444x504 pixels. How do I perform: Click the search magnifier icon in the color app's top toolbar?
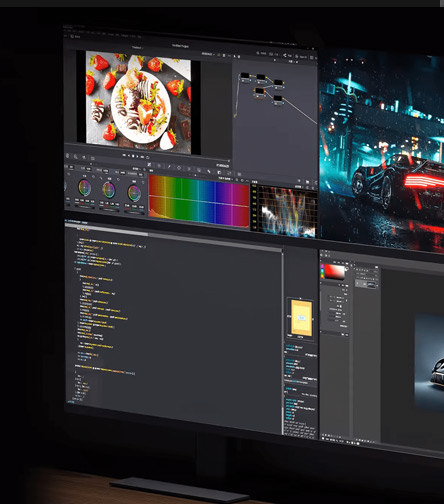(x=258, y=53)
